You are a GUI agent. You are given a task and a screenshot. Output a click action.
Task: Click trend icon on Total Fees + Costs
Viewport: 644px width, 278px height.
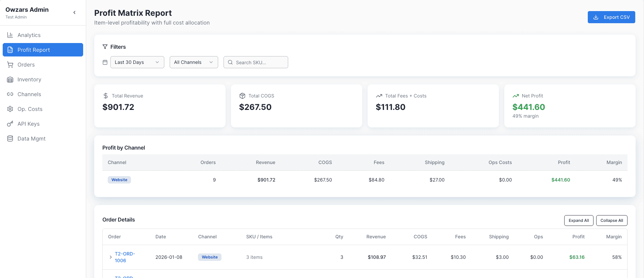(x=379, y=96)
